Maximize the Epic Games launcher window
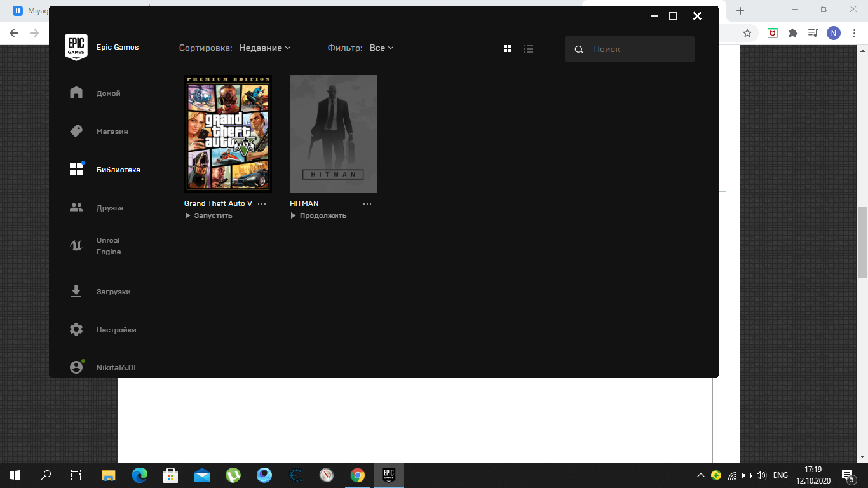 (x=673, y=16)
